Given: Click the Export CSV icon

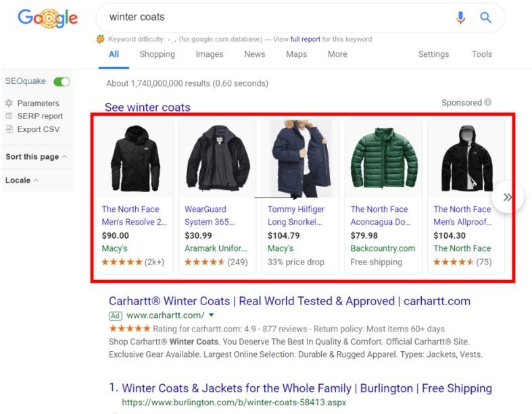Looking at the screenshot, I should (x=9, y=129).
